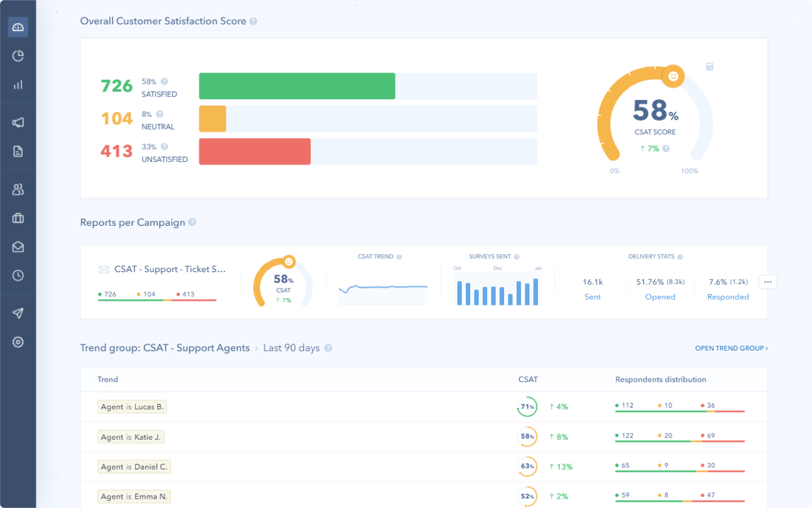The height and width of the screenshot is (508, 812).
Task: Click the Surveys Sent bar chart
Action: (497, 288)
